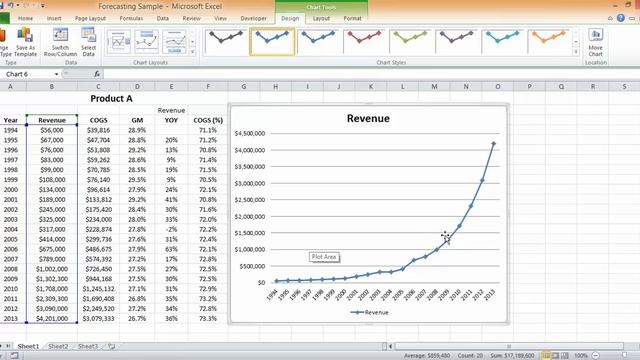Choose second chart layout thumbnail
The image size is (640, 360).
pos(147,42)
